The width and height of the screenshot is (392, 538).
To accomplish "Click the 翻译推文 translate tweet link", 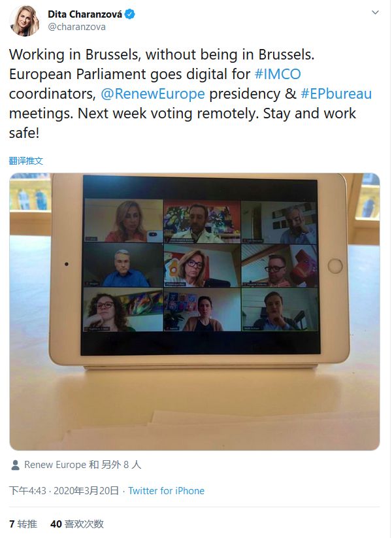I will pos(26,161).
